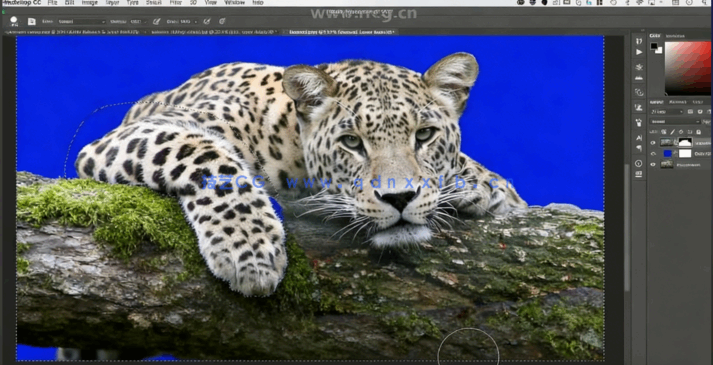Click the blue Color Fill thumbnail
This screenshot has height=365, width=713.
click(668, 154)
